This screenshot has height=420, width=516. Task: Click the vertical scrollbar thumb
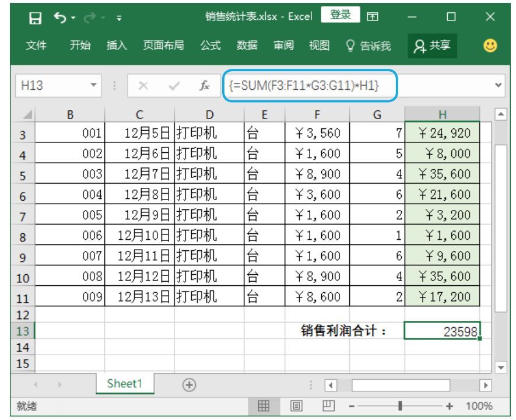point(500,228)
